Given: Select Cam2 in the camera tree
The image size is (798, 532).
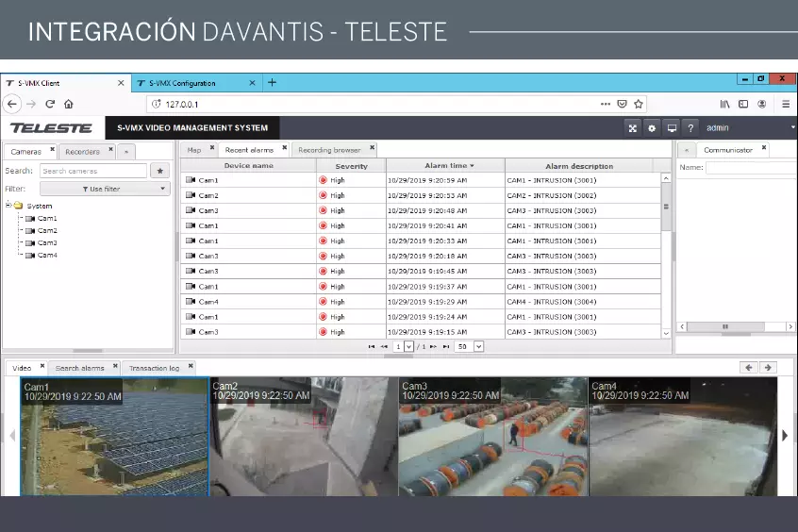Looking at the screenshot, I should [x=47, y=230].
